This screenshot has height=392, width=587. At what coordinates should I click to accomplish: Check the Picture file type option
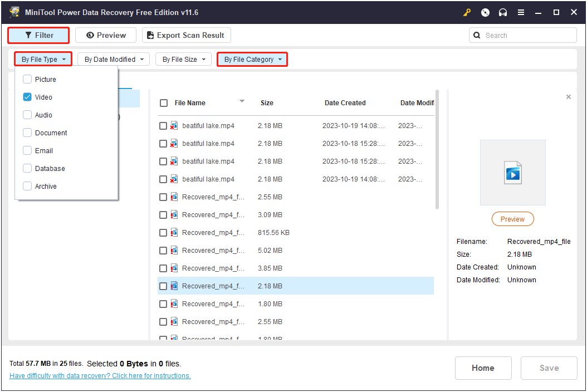point(27,79)
